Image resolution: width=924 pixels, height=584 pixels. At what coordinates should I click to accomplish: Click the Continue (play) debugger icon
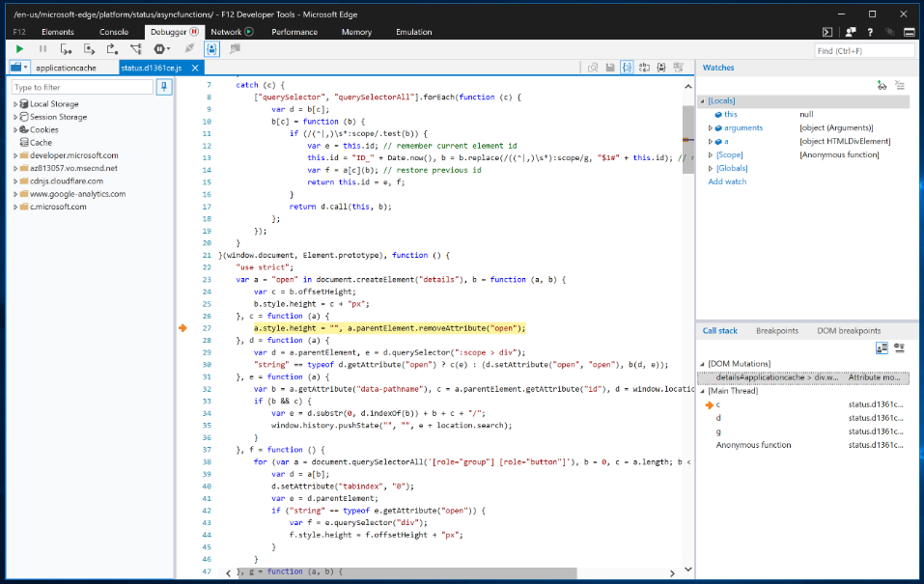(x=19, y=50)
